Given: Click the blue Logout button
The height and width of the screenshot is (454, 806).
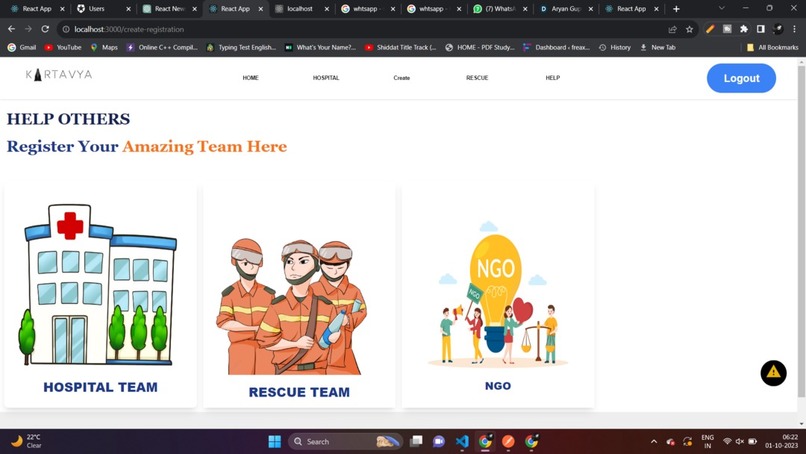Looking at the screenshot, I should point(741,78).
